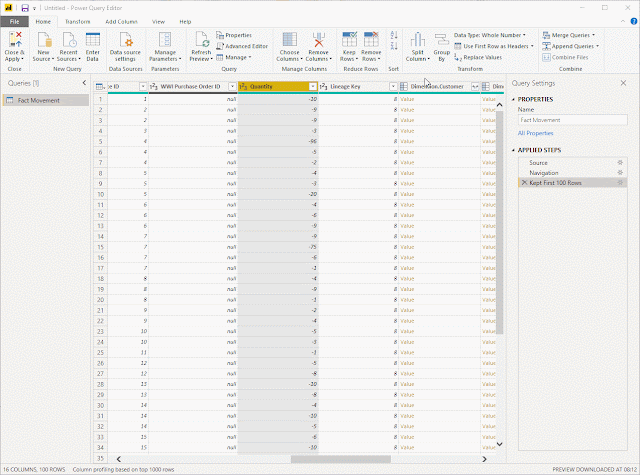Click Replace Values
This screenshot has width=640, height=475.
tap(478, 58)
